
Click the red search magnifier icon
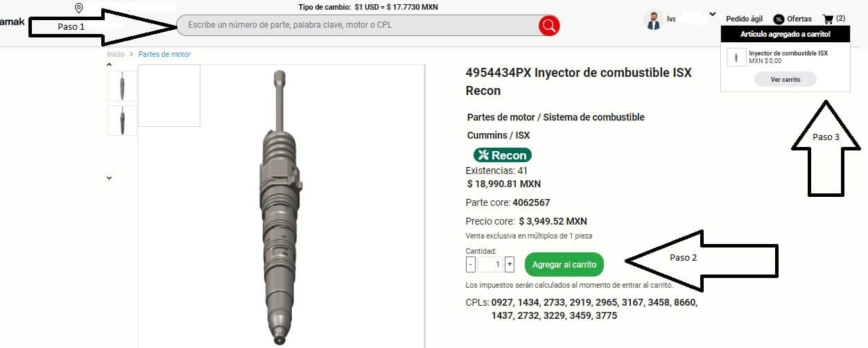tap(549, 26)
